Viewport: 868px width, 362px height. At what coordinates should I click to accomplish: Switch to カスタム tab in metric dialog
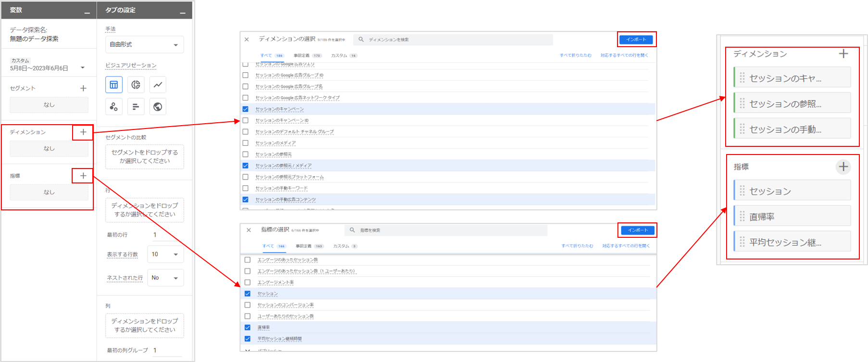coord(345,246)
